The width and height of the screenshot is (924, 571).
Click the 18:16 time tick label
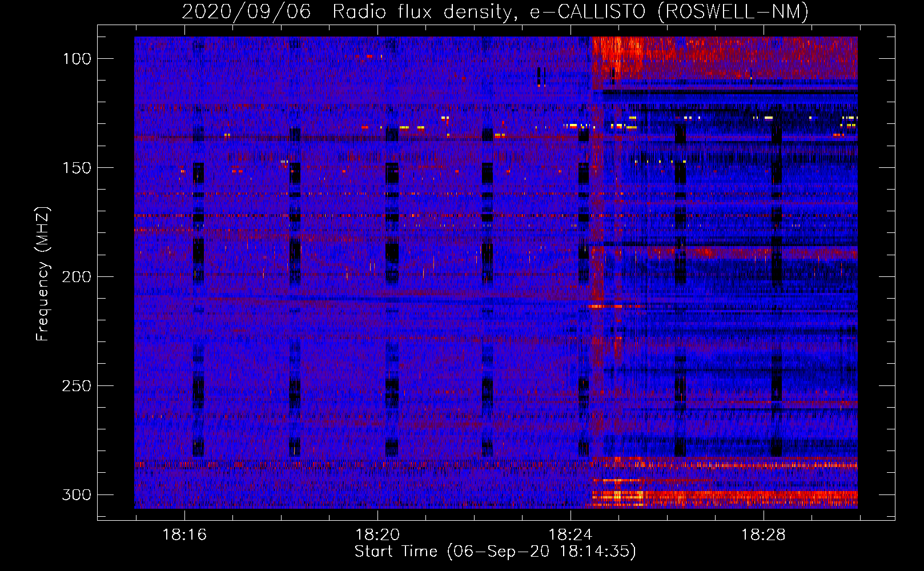[184, 535]
